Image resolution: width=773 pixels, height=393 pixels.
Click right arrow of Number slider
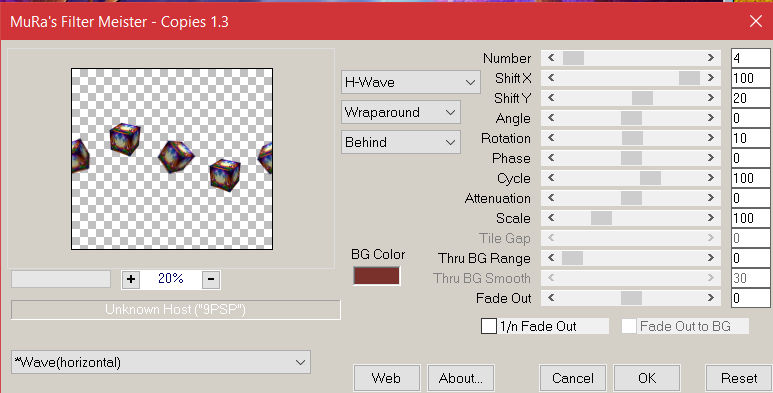pos(710,58)
